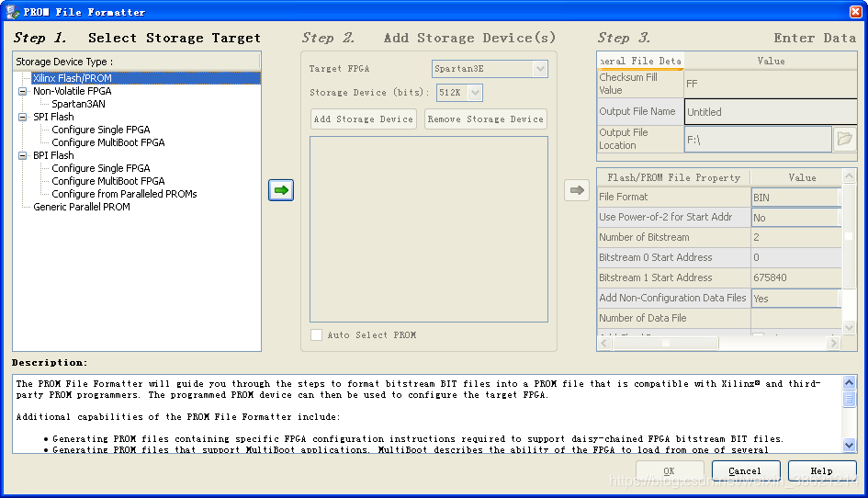Select Configure from Paralleled PROMs
Screen dimensions: 868x498
tap(124, 194)
